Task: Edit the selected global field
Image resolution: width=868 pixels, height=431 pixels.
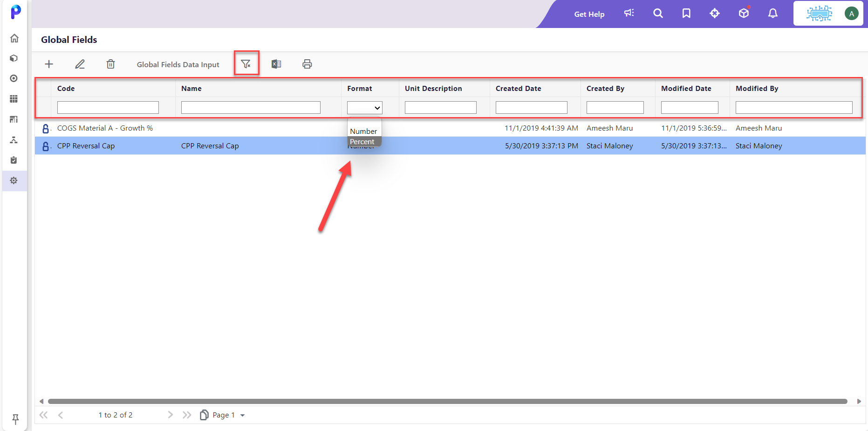Action: click(x=80, y=64)
